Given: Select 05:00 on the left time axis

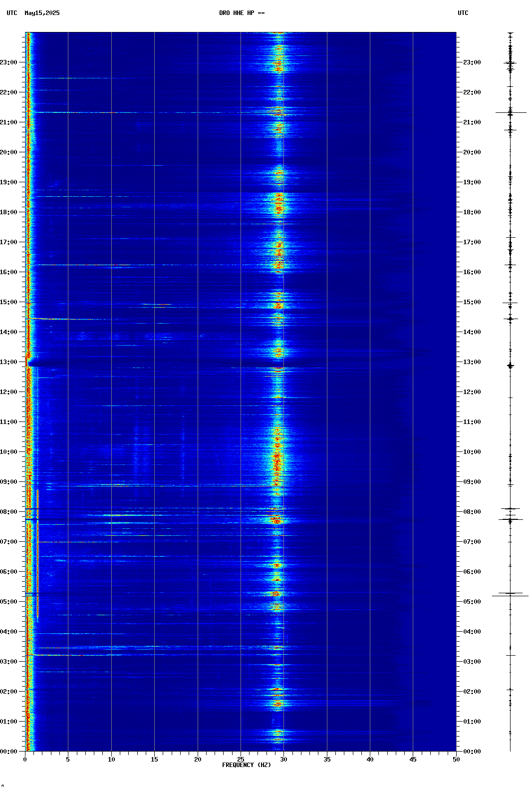Looking at the screenshot, I should coord(8,602).
